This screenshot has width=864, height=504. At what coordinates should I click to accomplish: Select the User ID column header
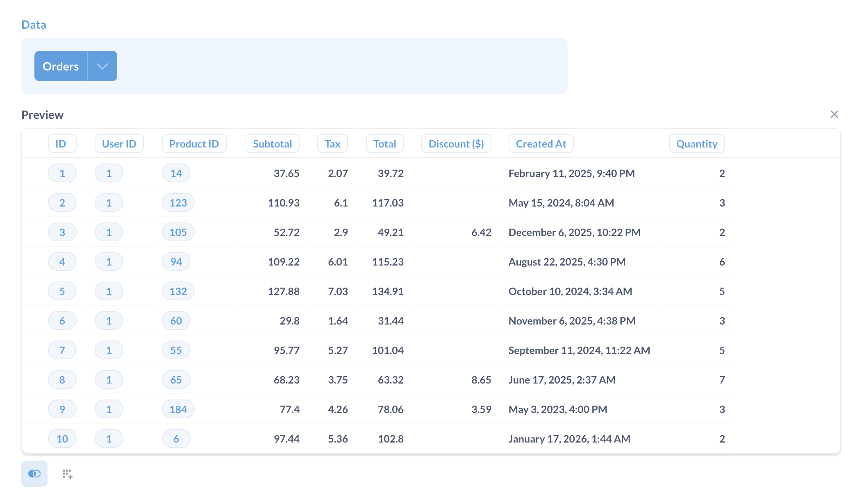[119, 143]
